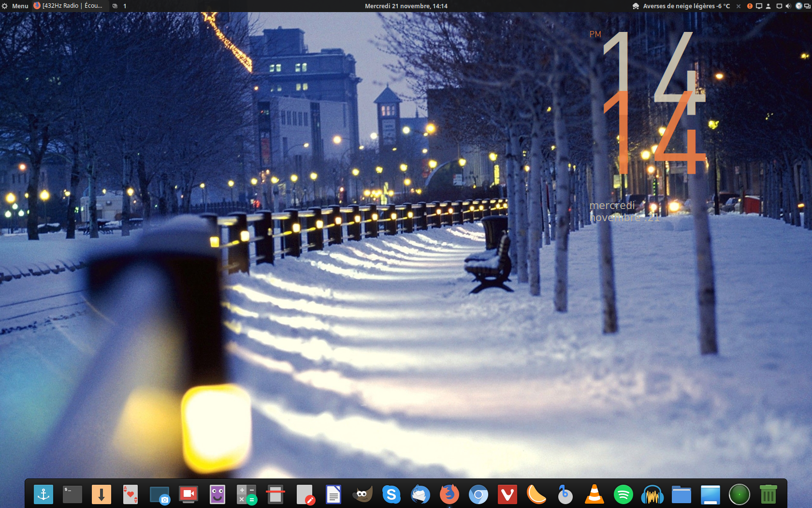The width and height of the screenshot is (812, 508).
Task: Open the trash bin in dock
Action: tap(768, 494)
